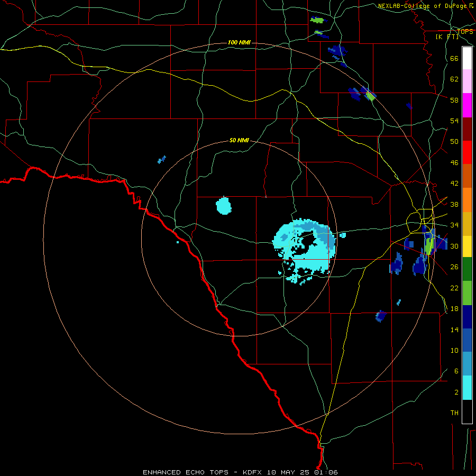Click the magenta legend swatch
Viewport: 476px width, 476px height.
tap(467, 105)
